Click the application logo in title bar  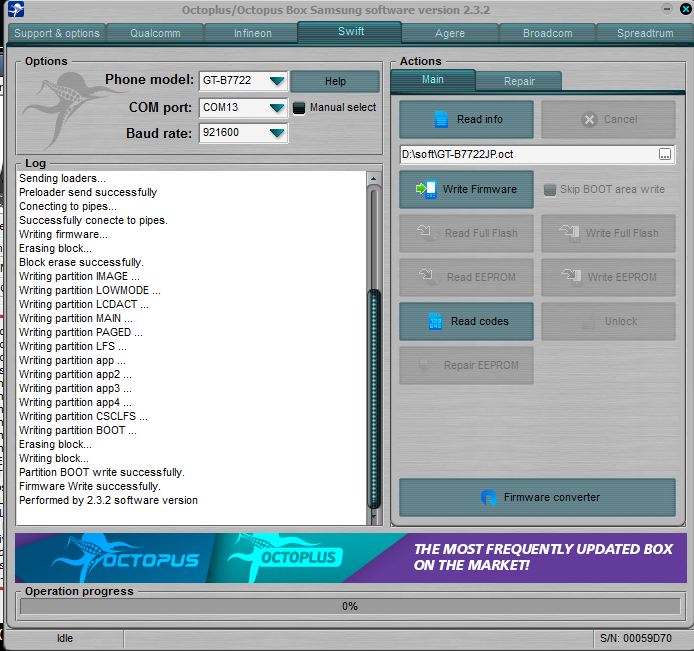[x=16, y=9]
